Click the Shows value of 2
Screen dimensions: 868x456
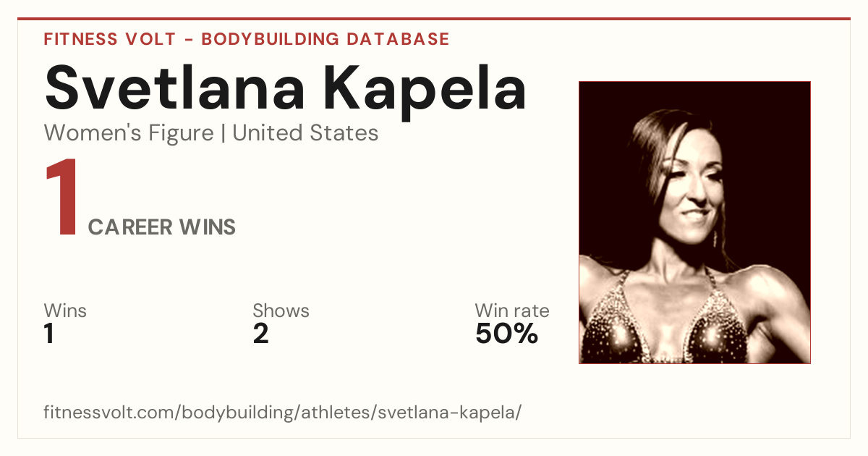tap(260, 334)
